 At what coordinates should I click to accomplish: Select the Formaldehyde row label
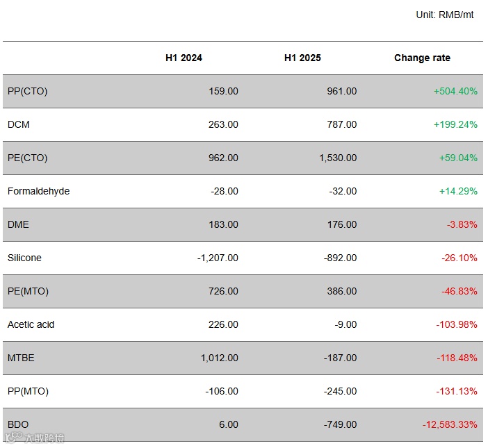(x=38, y=191)
